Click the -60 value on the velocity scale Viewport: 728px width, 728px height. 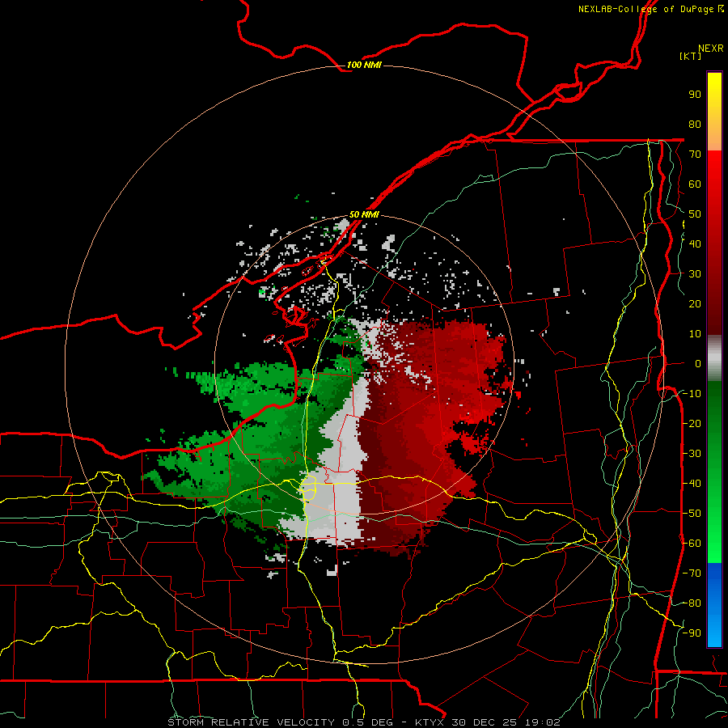point(692,543)
